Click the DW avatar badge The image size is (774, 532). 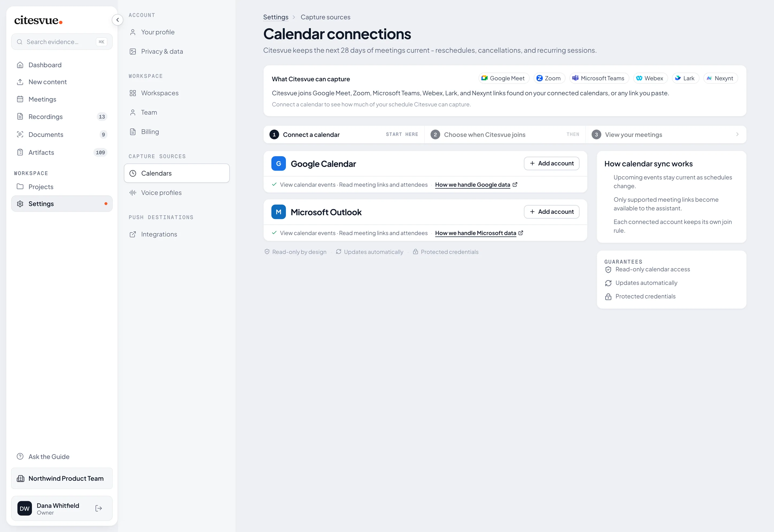pos(25,508)
